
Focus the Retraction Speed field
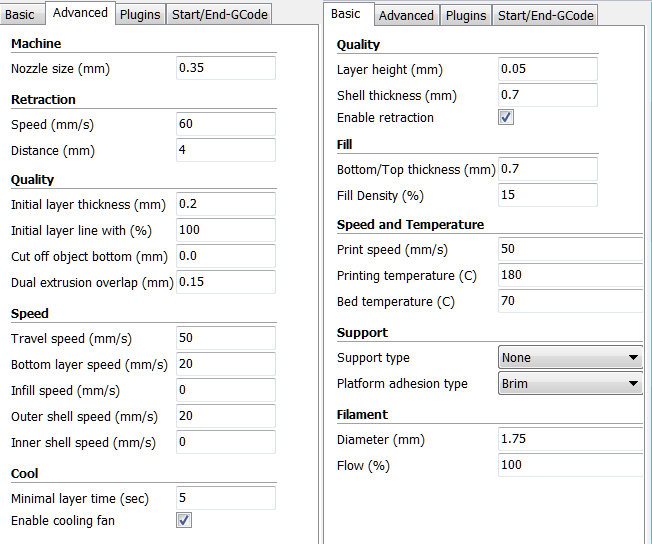225,124
